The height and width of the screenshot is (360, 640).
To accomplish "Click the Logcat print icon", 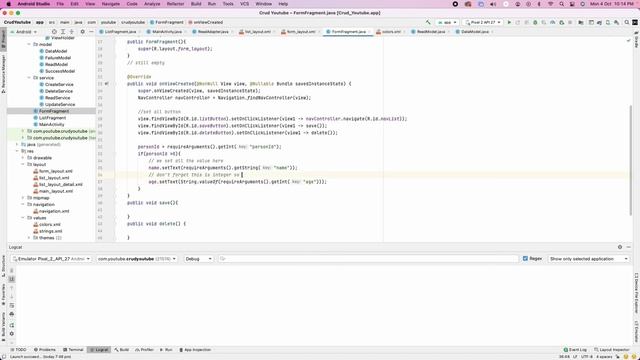I will (11, 314).
